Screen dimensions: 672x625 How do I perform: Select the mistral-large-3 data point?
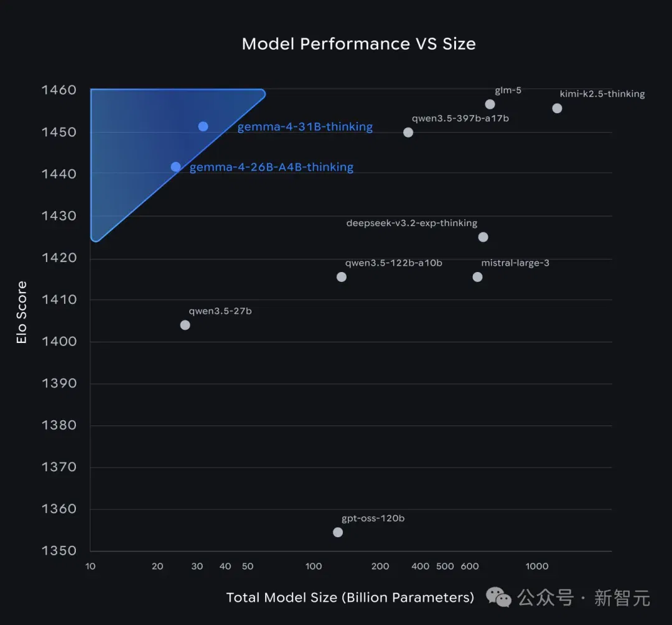pyautogui.click(x=477, y=277)
